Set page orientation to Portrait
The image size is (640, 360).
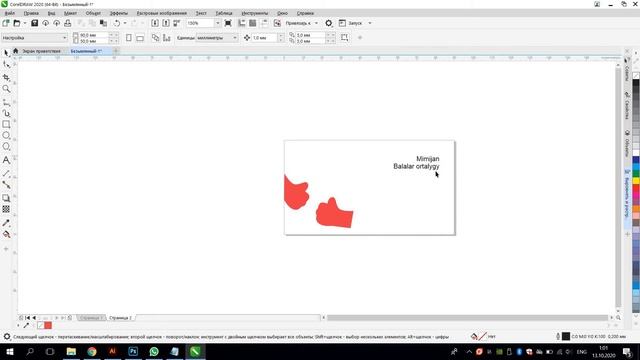click(x=129, y=38)
